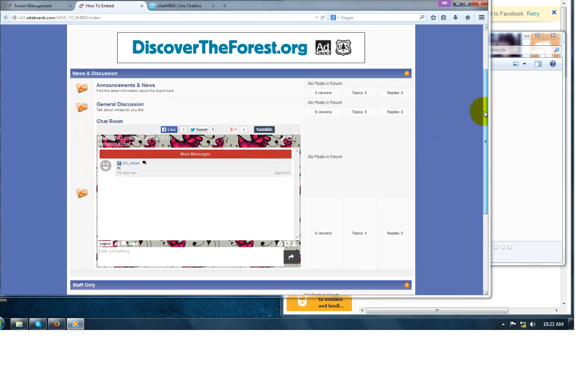The height and width of the screenshot is (368, 588).
Task: Click the Enter something message field
Action: click(190, 257)
